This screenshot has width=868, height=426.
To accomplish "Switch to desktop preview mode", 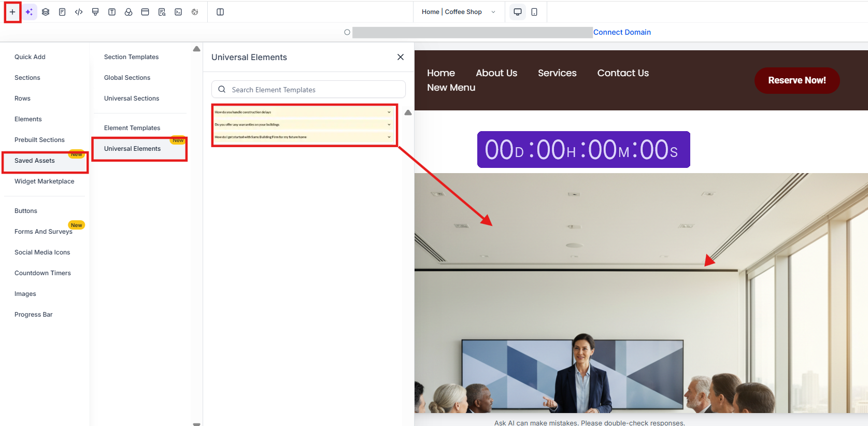I will [x=517, y=12].
